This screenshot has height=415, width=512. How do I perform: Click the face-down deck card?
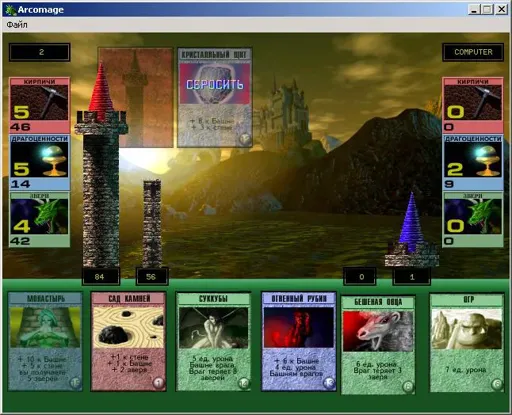pos(136,97)
